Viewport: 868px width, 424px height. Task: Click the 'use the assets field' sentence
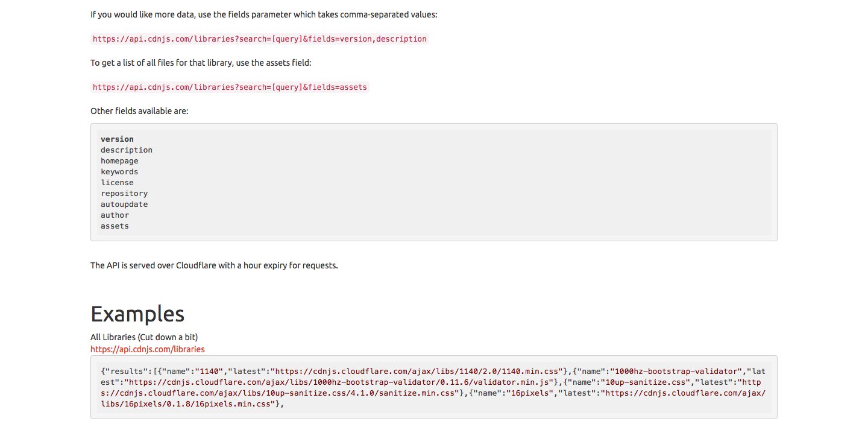coord(201,63)
